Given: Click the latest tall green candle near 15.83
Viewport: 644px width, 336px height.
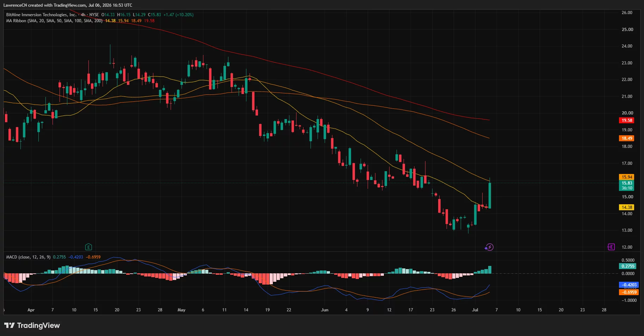Looking at the screenshot, I should point(490,195).
